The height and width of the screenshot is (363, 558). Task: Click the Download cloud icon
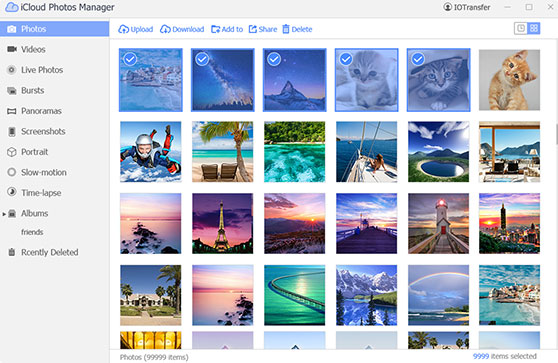pos(165,29)
